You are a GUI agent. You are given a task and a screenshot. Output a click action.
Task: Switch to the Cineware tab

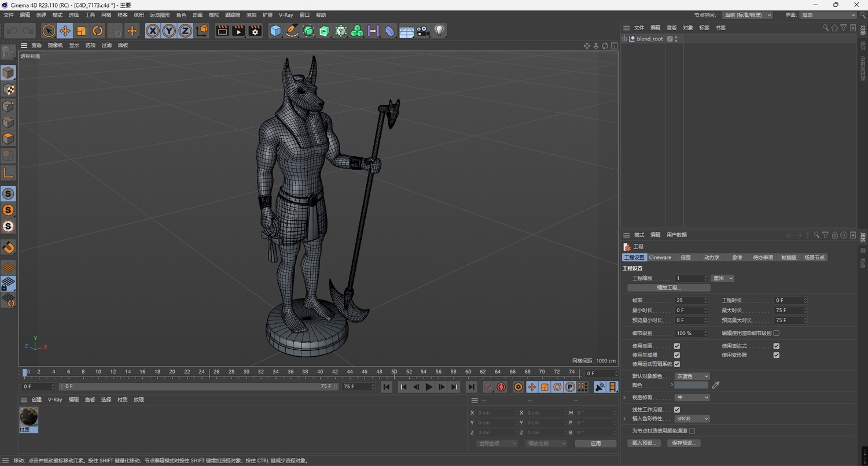click(660, 257)
